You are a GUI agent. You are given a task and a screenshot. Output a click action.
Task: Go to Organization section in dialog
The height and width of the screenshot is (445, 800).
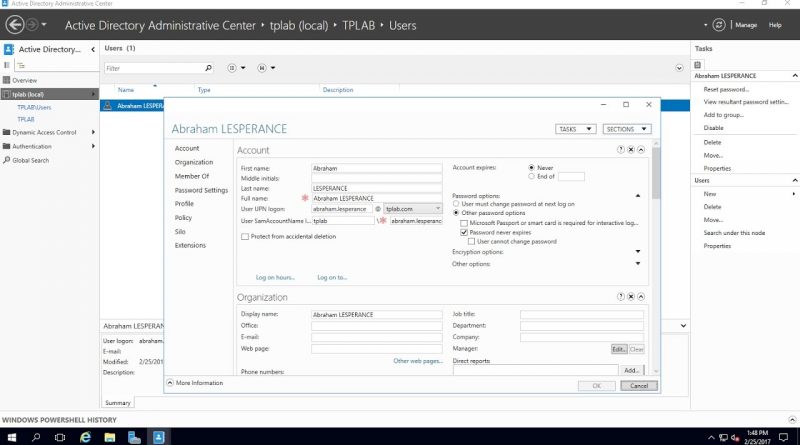pyautogui.click(x=194, y=162)
